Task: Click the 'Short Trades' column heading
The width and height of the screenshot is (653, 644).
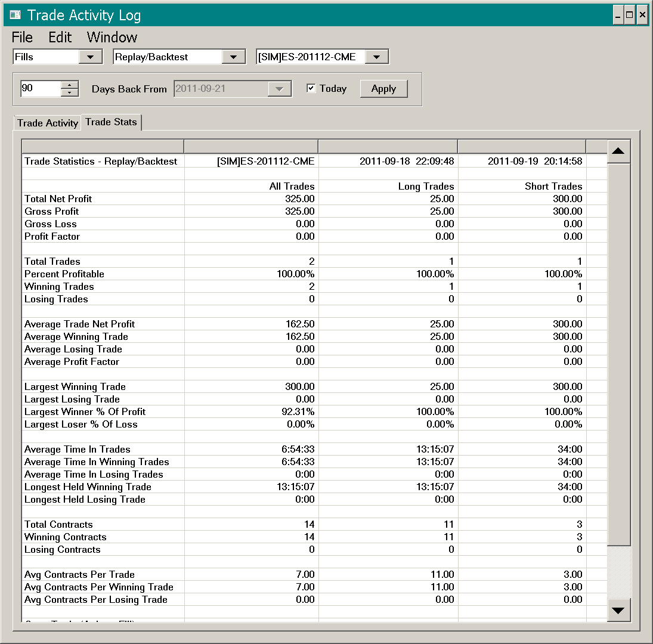Action: [x=553, y=186]
